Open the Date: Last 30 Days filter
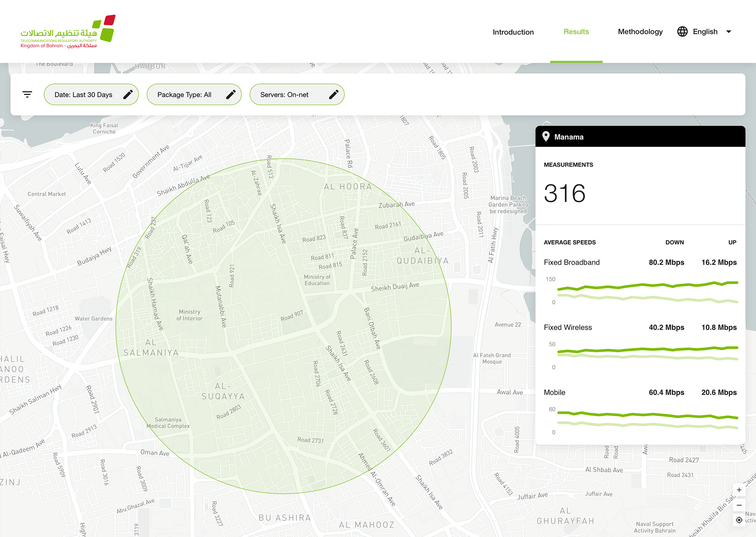 point(83,94)
